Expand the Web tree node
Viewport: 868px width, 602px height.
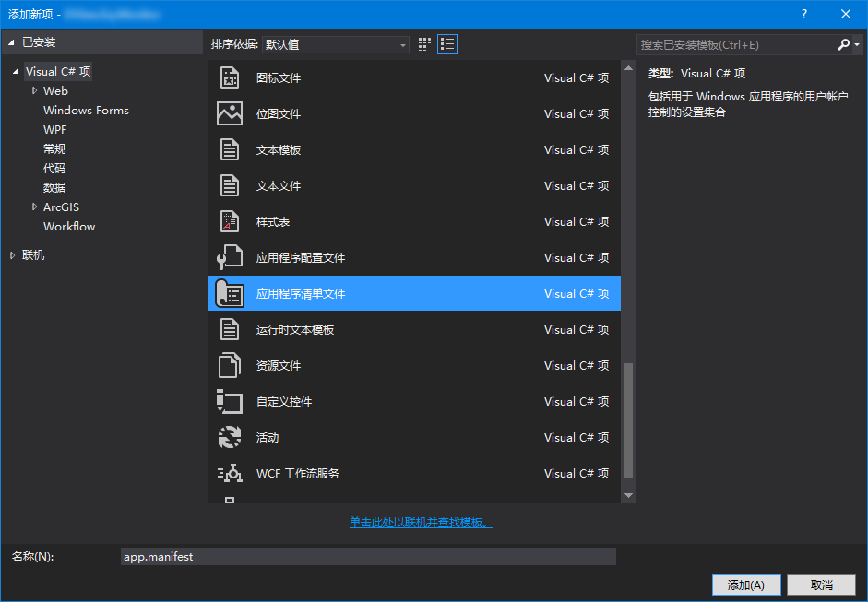click(x=34, y=90)
